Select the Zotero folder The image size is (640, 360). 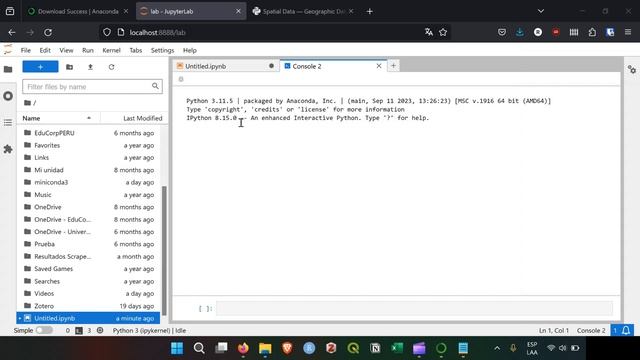[x=89, y=306]
